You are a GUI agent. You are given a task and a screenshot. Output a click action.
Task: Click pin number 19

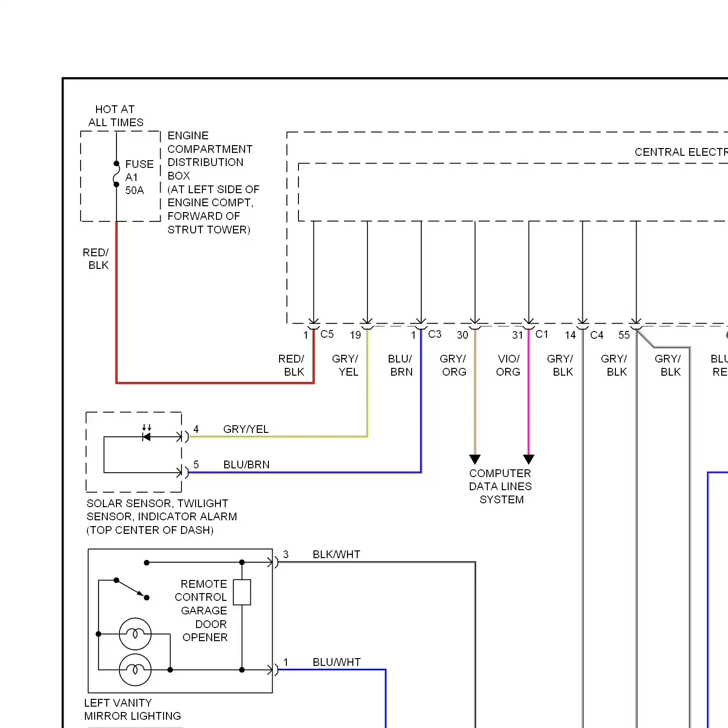355,335
